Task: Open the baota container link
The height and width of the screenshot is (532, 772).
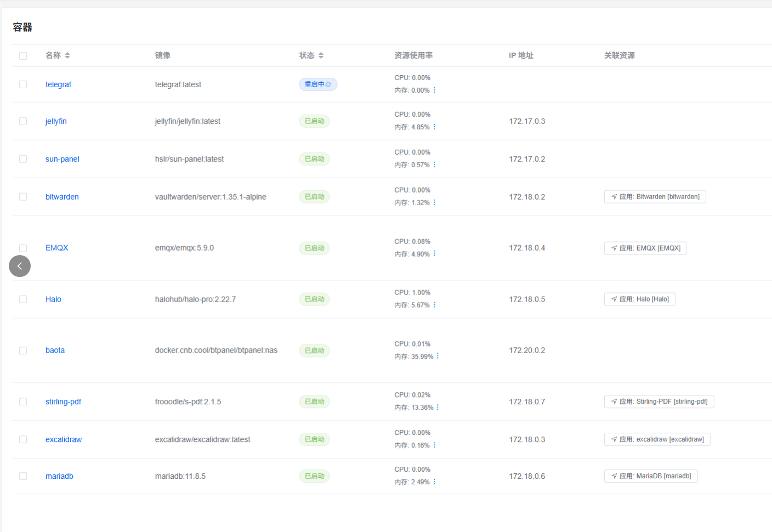Action: click(x=55, y=350)
